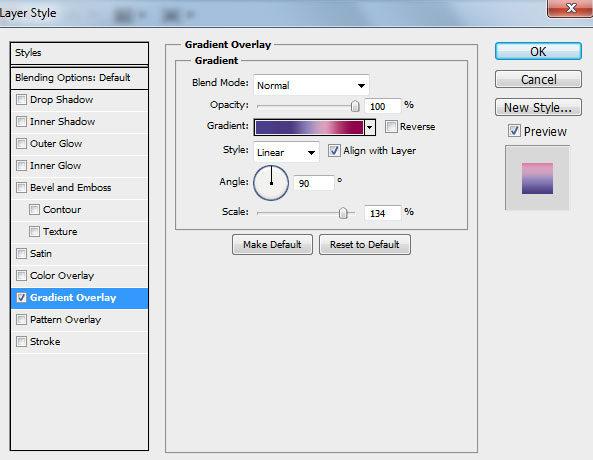The height and width of the screenshot is (460, 593).
Task: Confirm with the OK button
Action: pyautogui.click(x=538, y=51)
